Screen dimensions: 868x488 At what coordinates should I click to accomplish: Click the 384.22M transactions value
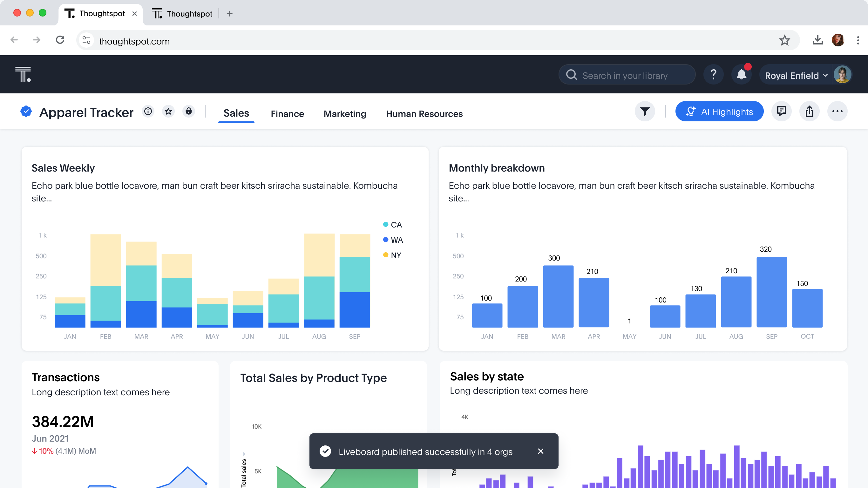pos(63,422)
